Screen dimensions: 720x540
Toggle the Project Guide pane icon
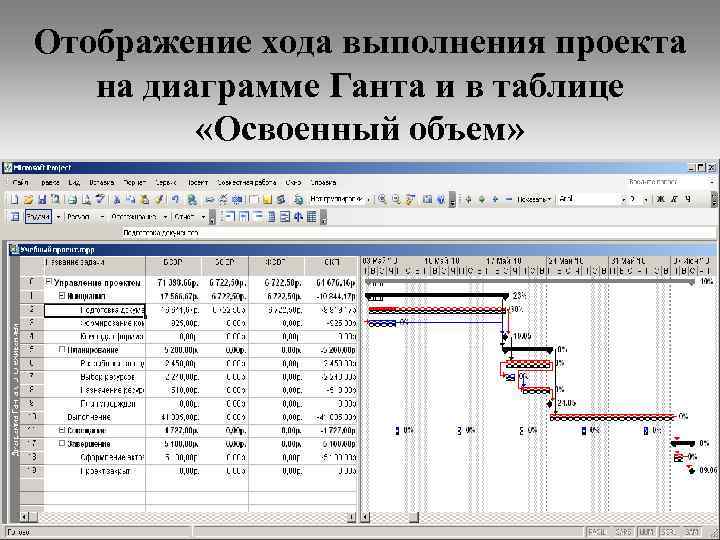pyautogui.click(x=15, y=217)
